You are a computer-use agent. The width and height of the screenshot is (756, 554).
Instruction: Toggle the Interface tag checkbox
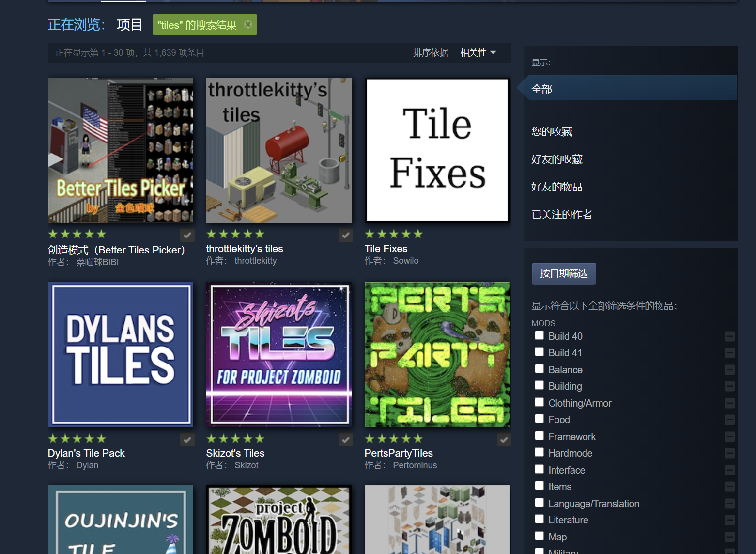(539, 469)
